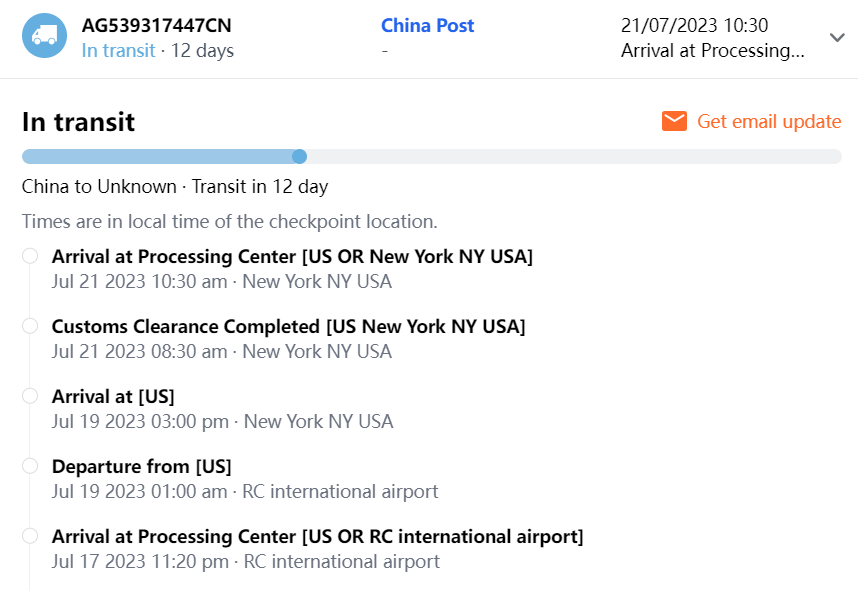858x591 pixels.
Task: Click the Arrival at [US] checkpoint title
Action: pos(113,397)
